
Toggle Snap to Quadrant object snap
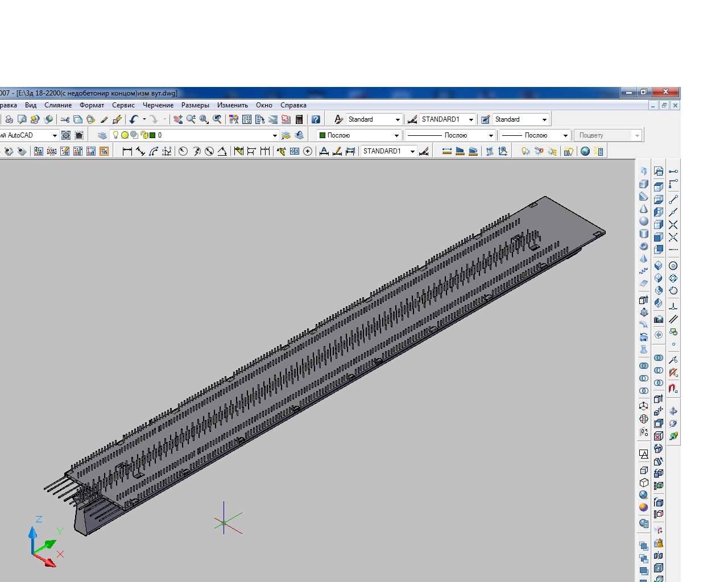click(x=673, y=278)
